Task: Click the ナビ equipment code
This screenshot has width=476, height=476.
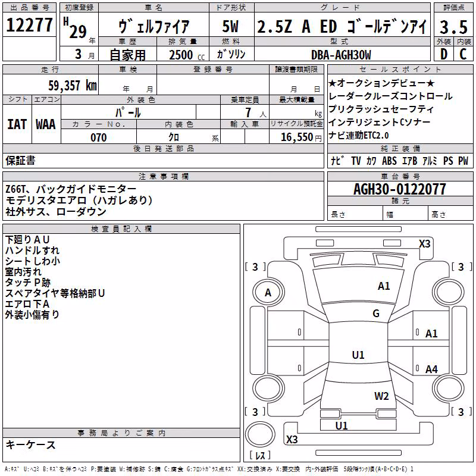Action: (x=337, y=161)
